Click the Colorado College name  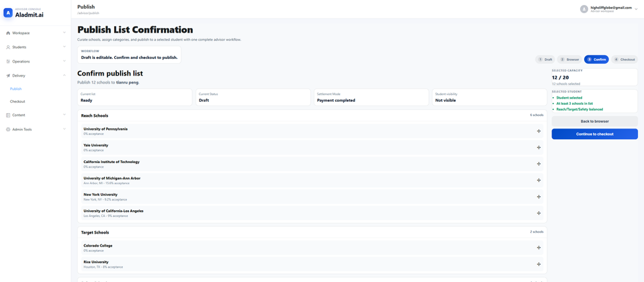tap(98, 246)
